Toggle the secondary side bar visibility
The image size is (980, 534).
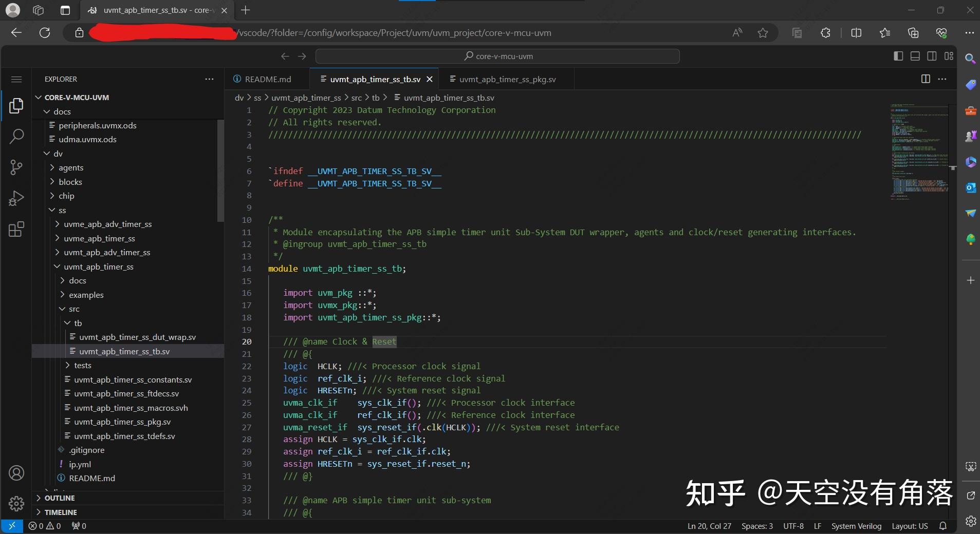pos(932,56)
